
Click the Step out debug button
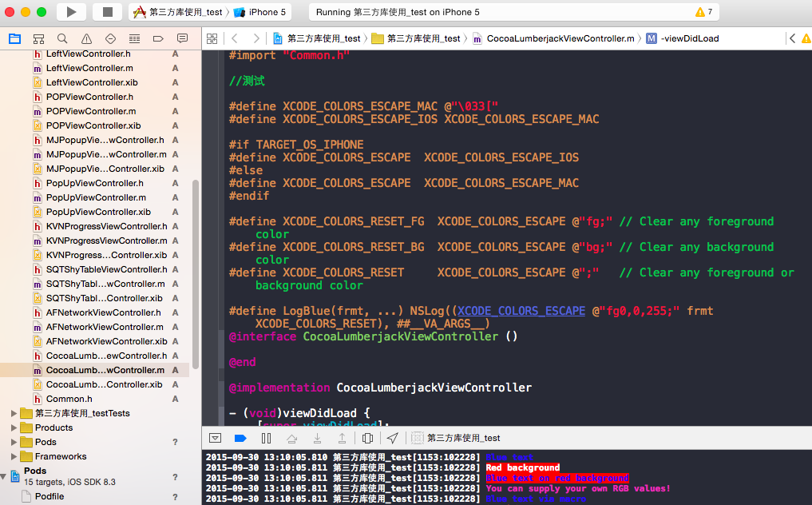point(342,438)
